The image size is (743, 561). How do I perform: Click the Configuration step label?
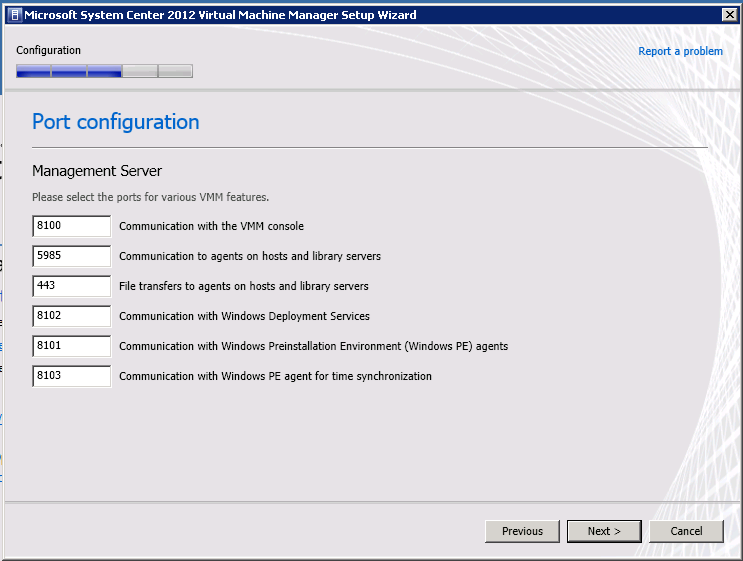tap(48, 50)
